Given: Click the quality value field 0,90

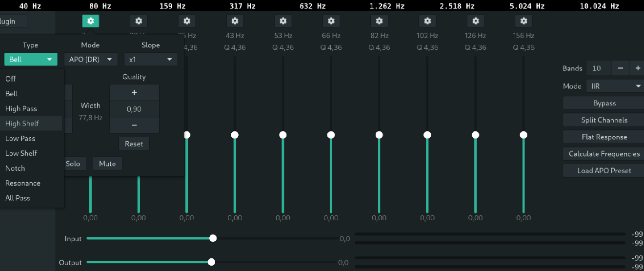Looking at the screenshot, I should pyautogui.click(x=134, y=109).
